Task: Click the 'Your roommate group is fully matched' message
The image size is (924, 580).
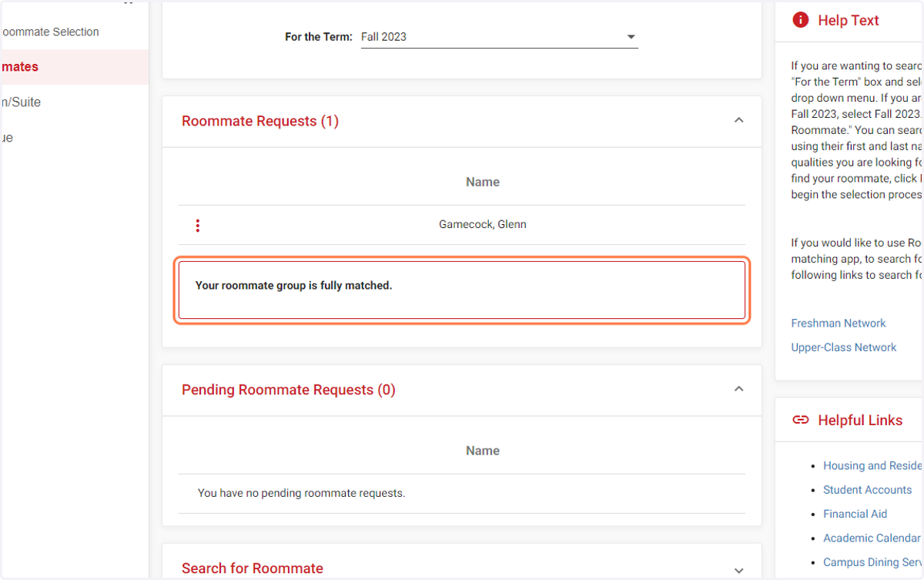Action: point(293,286)
